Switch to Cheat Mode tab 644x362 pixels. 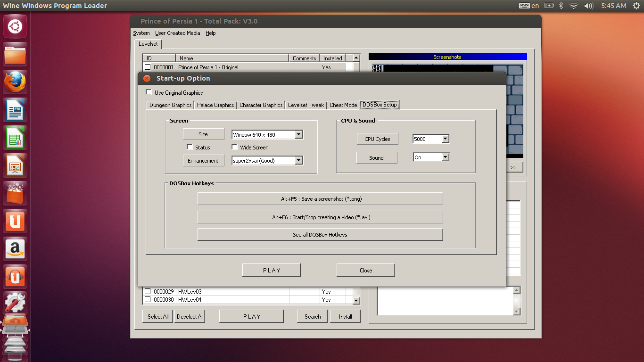tap(343, 105)
